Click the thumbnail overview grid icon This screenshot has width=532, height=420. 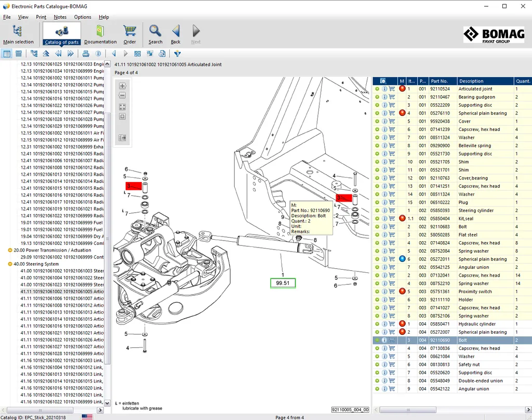coord(137,54)
